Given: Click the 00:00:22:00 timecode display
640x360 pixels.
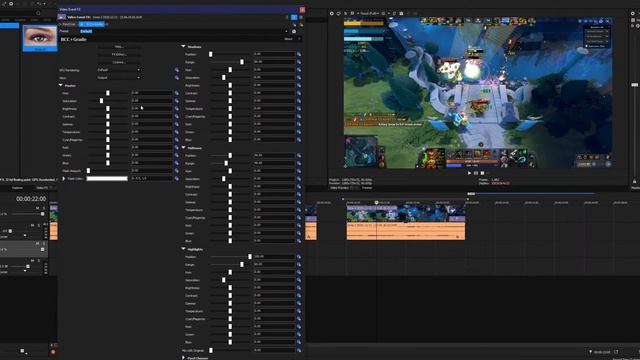Looking at the screenshot, I should click(31, 199).
